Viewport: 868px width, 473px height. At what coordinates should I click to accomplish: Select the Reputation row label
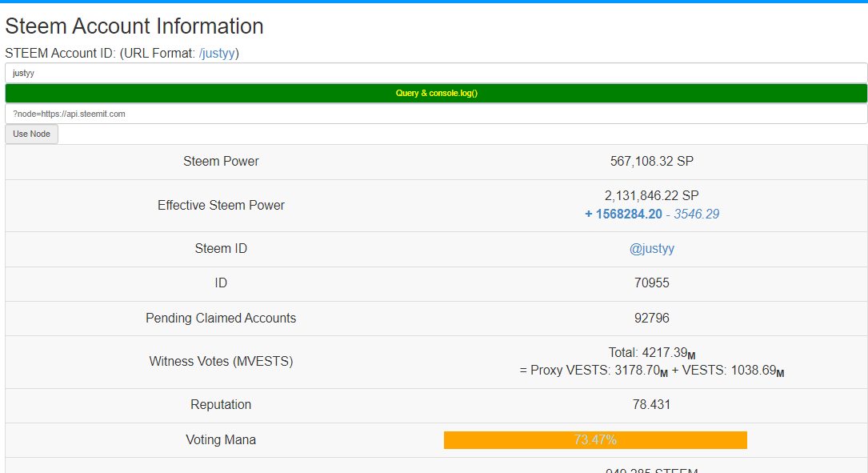(x=221, y=404)
